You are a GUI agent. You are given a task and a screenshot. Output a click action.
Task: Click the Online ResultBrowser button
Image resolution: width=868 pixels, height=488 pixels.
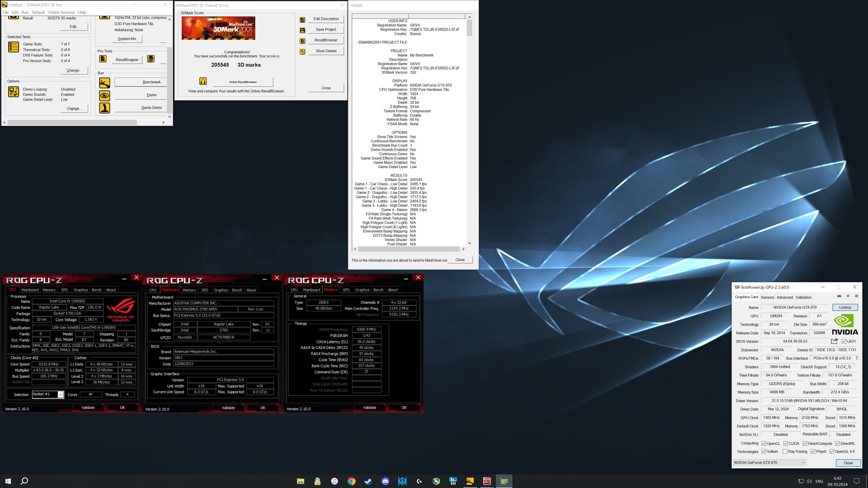pyautogui.click(x=243, y=82)
